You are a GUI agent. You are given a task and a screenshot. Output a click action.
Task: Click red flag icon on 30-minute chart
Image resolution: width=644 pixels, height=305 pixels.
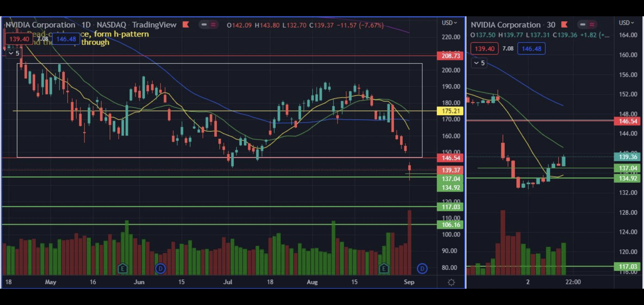click(564, 25)
